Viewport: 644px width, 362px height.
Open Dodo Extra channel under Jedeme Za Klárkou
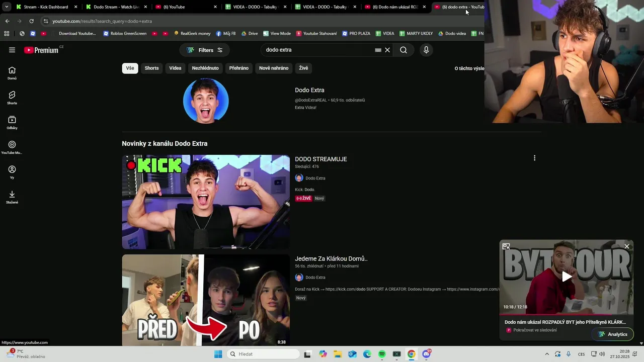click(315, 278)
